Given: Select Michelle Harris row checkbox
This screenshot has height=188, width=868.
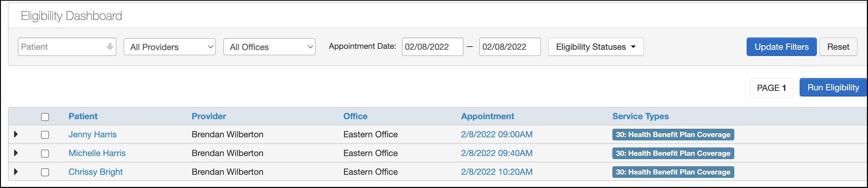Looking at the screenshot, I should [45, 154].
